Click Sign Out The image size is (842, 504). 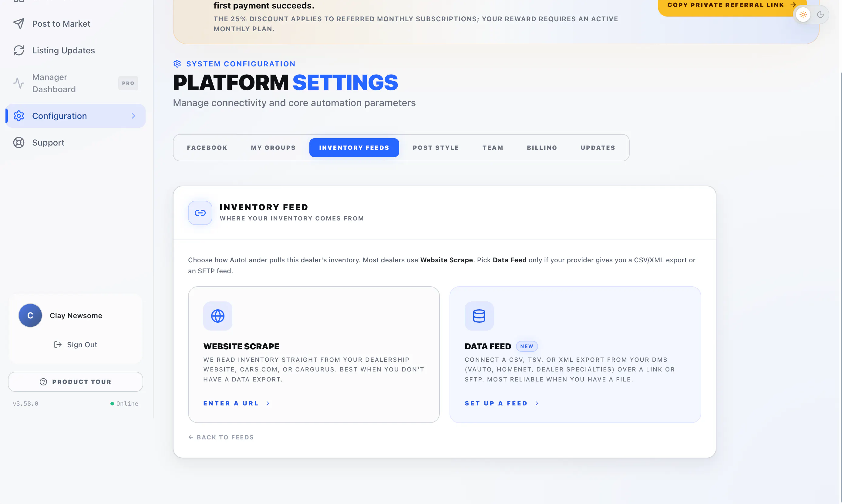coord(76,345)
